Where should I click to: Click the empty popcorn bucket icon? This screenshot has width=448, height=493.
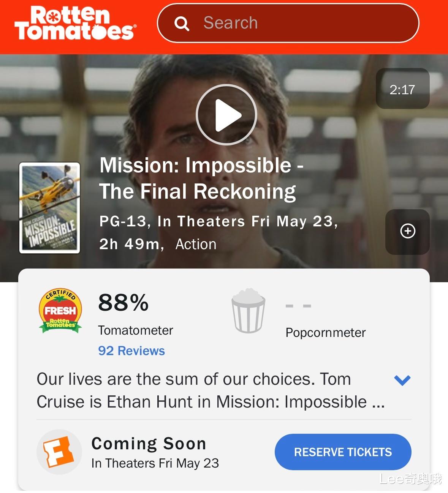click(249, 310)
